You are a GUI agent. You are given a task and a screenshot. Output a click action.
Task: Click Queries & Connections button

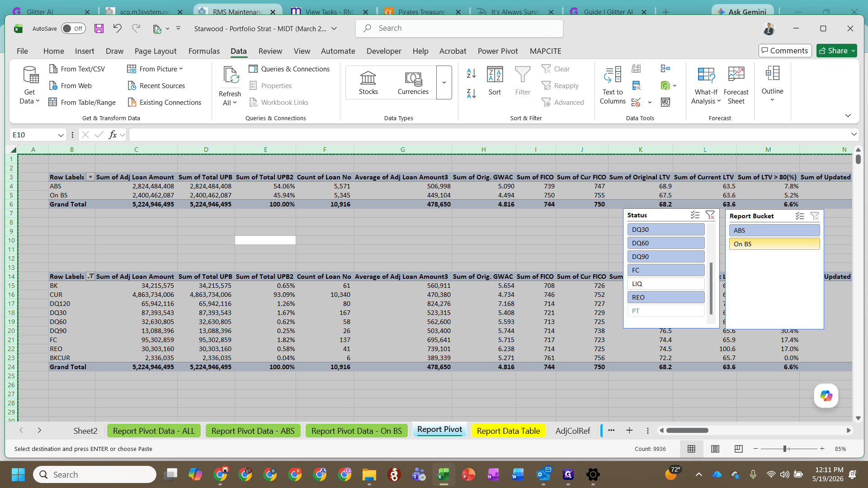click(x=289, y=69)
